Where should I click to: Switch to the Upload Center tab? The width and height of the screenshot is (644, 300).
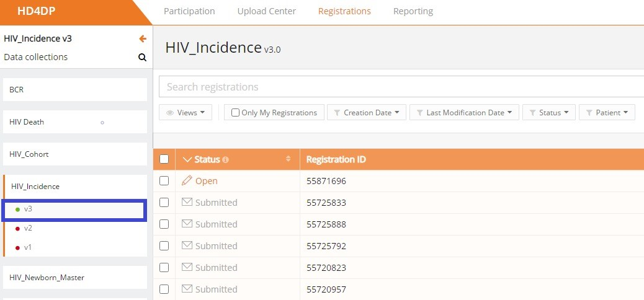click(x=266, y=11)
